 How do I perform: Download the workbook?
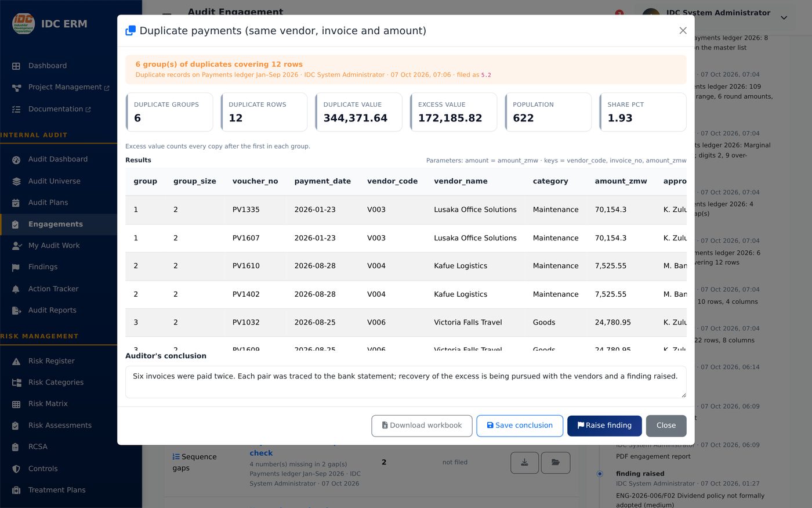point(422,426)
